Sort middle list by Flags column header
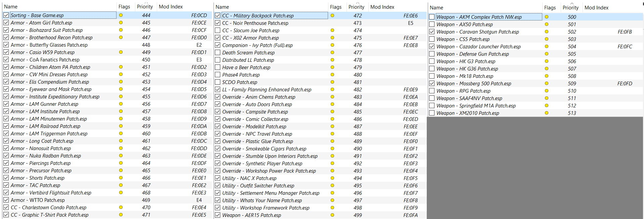 click(335, 7)
